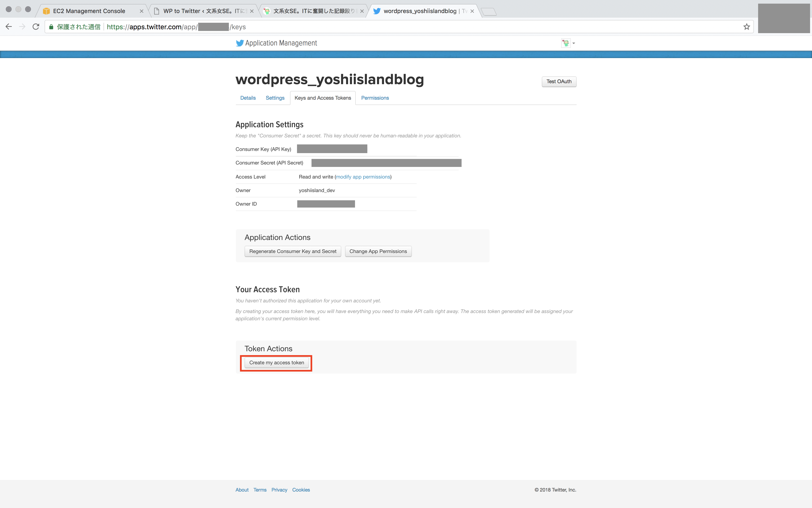Click the Twitter bird logo in header

(239, 43)
